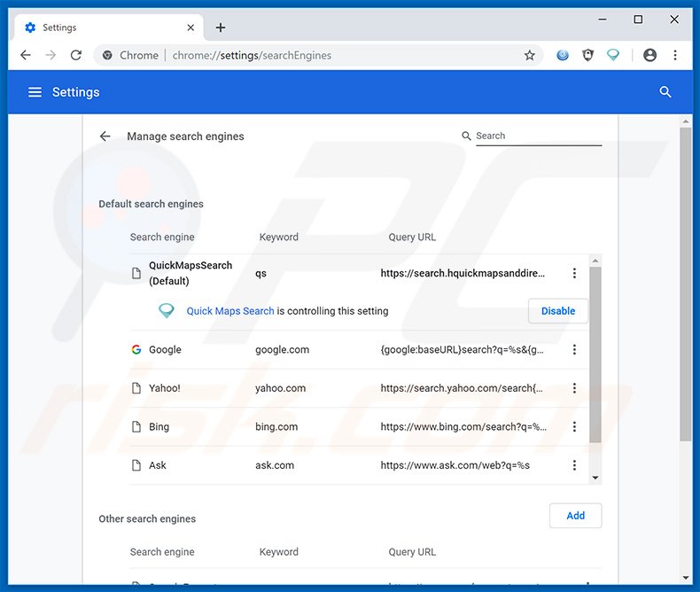Open the Quick Maps Search extension link
Viewport: 700px width, 592px height.
coord(229,311)
